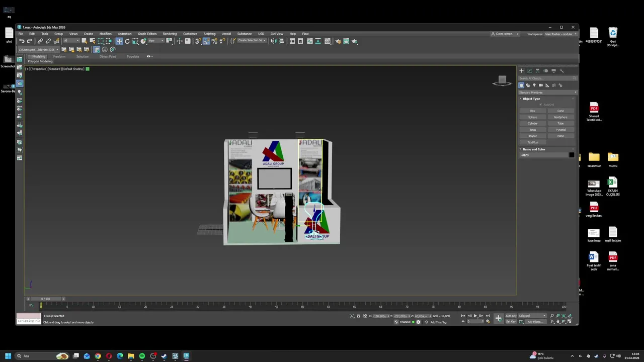Image resolution: width=644 pixels, height=362 pixels.
Task: Toggle the Percent Snap button
Action: tap(214, 41)
